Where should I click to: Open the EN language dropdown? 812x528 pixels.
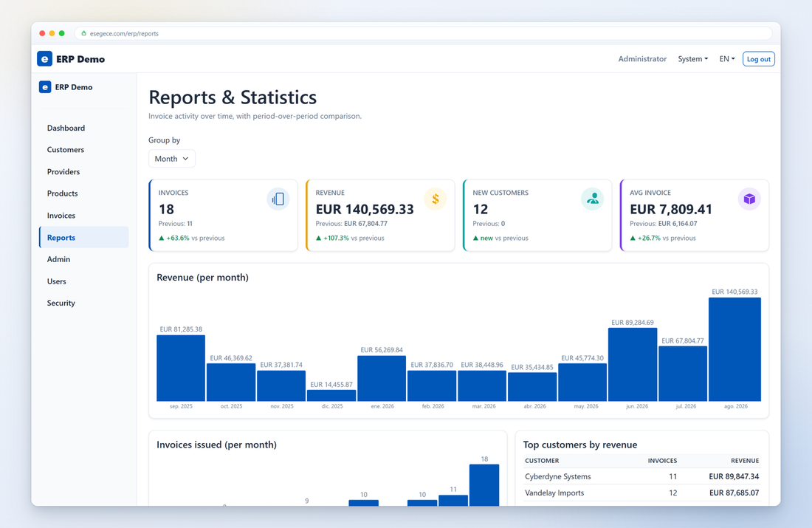(727, 59)
